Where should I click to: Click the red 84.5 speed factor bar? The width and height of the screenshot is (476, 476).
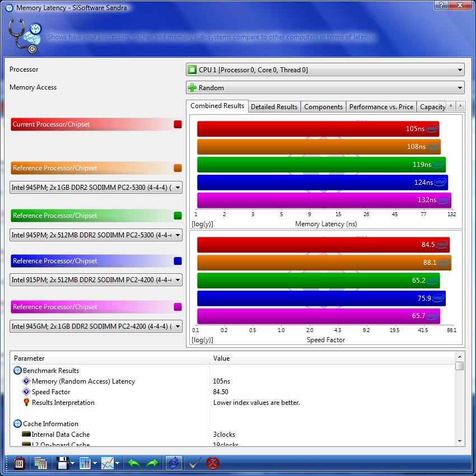tap(323, 245)
